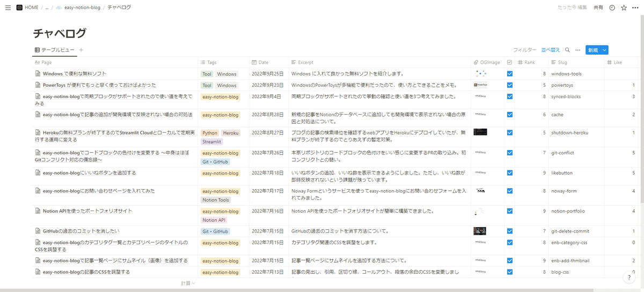Click the チャベログ page title

pos(60,33)
